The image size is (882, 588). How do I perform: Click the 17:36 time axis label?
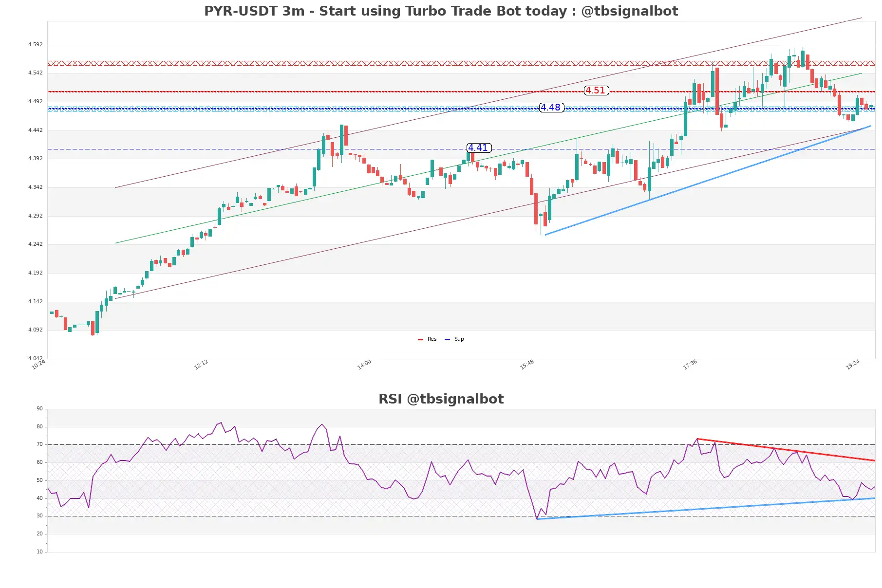click(690, 365)
